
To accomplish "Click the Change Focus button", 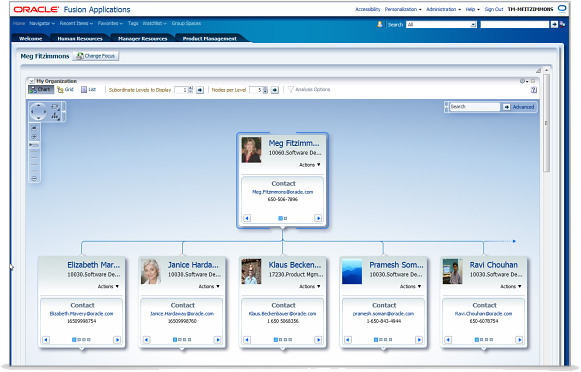I will 96,56.
